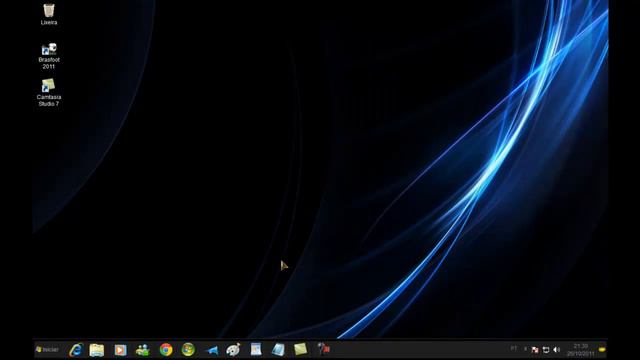The height and width of the screenshot is (360, 640).
Task: Open Windows Live Messenger on taskbar
Action: tap(142, 350)
